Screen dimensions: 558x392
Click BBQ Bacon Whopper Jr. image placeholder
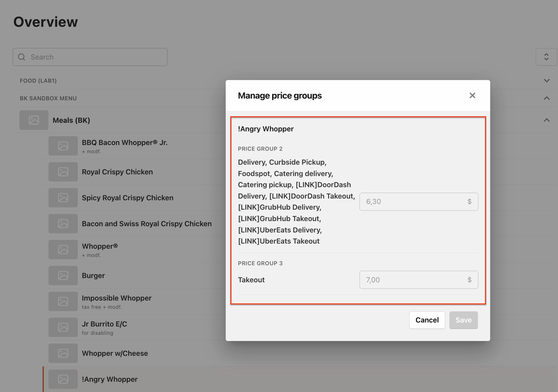(63, 146)
